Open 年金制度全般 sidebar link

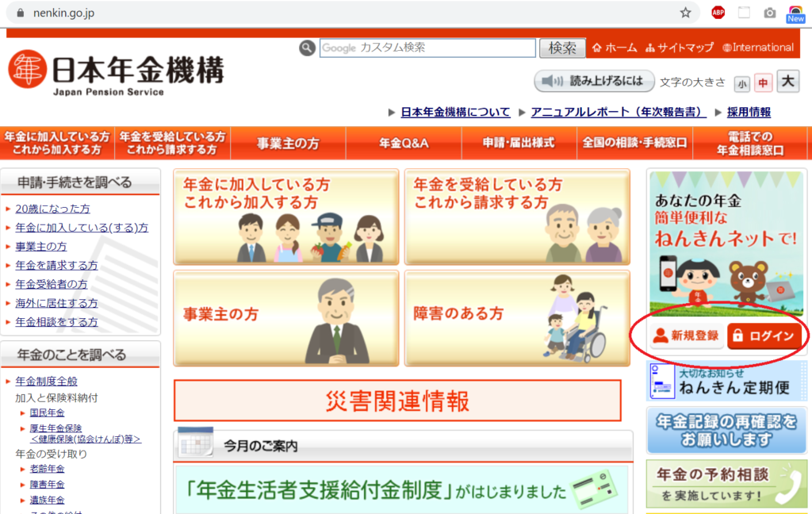[x=46, y=382]
